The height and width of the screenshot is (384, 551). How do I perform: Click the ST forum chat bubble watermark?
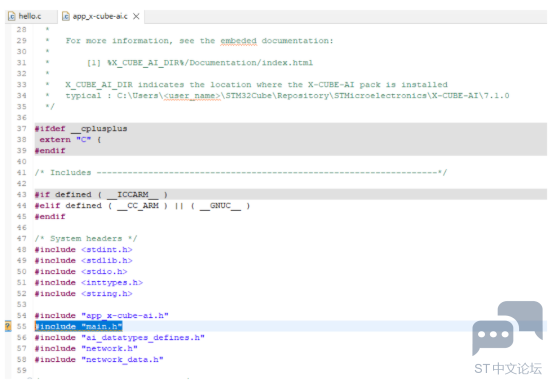[x=507, y=327]
